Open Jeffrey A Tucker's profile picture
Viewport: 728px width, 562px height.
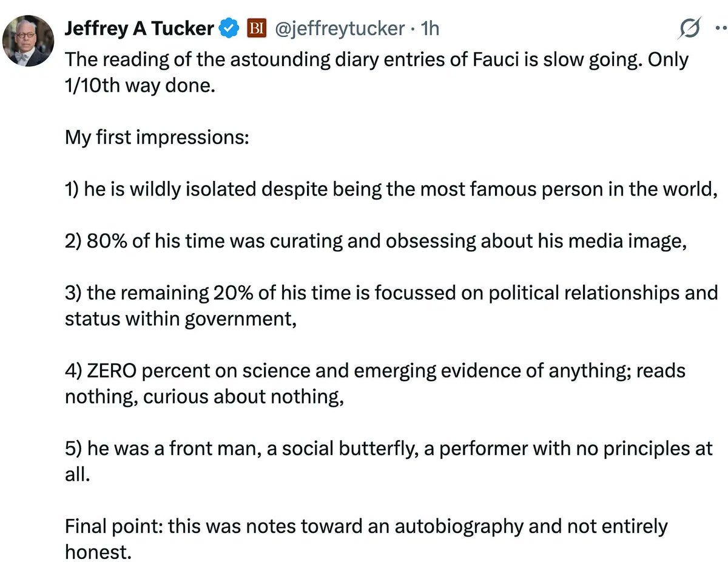[x=28, y=41]
